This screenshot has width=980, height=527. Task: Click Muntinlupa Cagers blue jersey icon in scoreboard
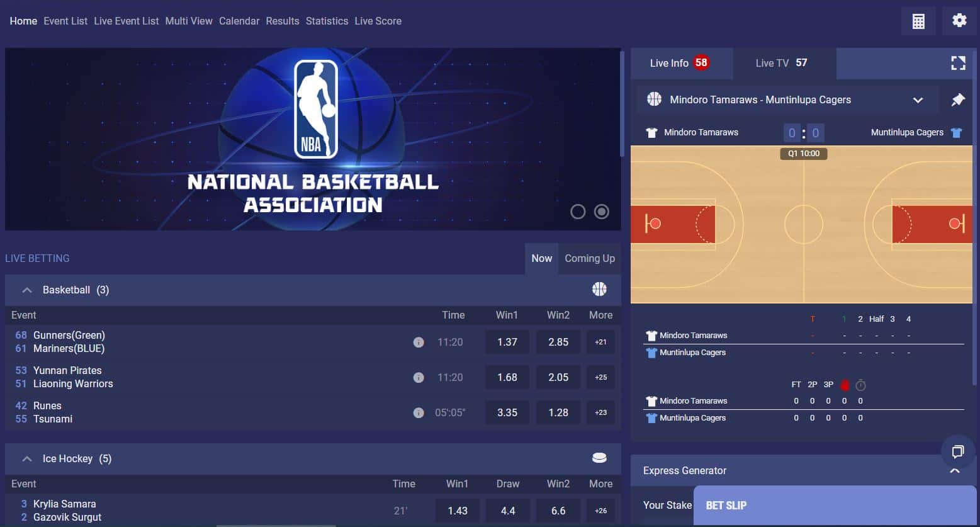(x=956, y=132)
